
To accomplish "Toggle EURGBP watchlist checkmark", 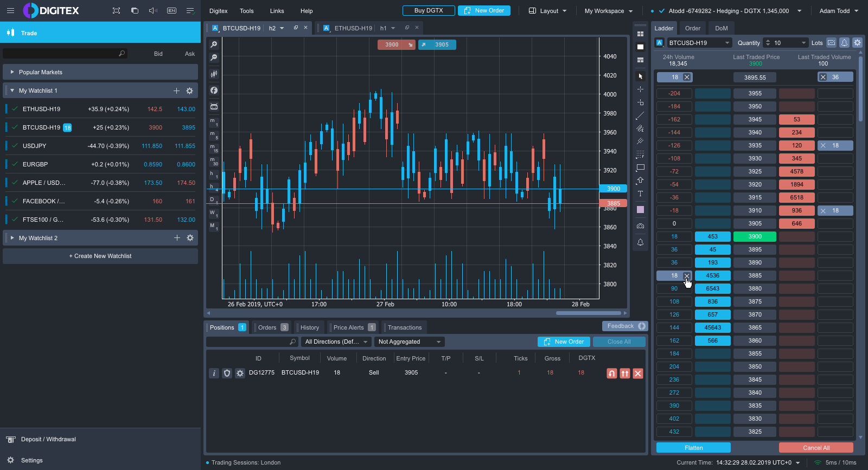I will point(15,164).
